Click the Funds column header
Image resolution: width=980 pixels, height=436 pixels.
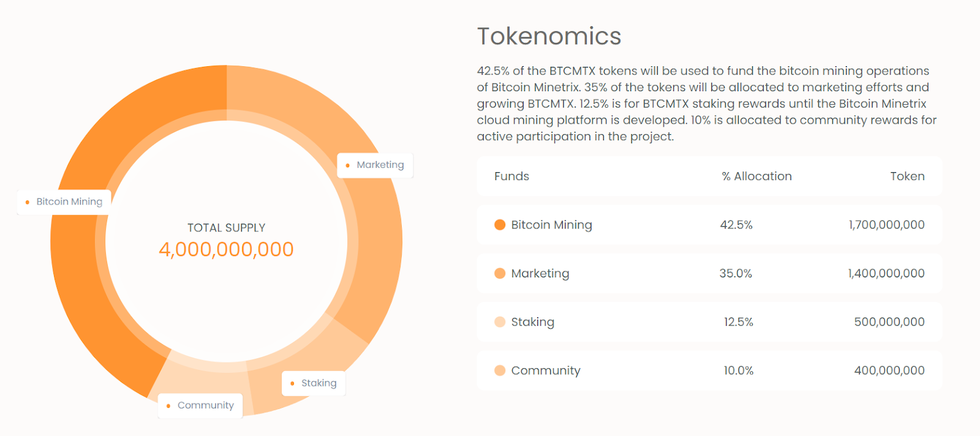pos(511,176)
